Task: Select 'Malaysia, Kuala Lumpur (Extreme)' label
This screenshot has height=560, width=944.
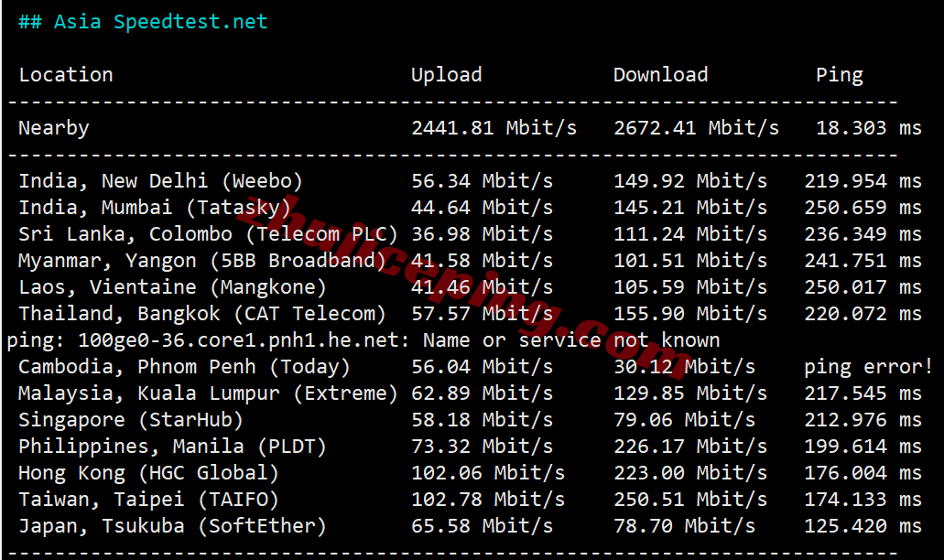Action: point(208,393)
